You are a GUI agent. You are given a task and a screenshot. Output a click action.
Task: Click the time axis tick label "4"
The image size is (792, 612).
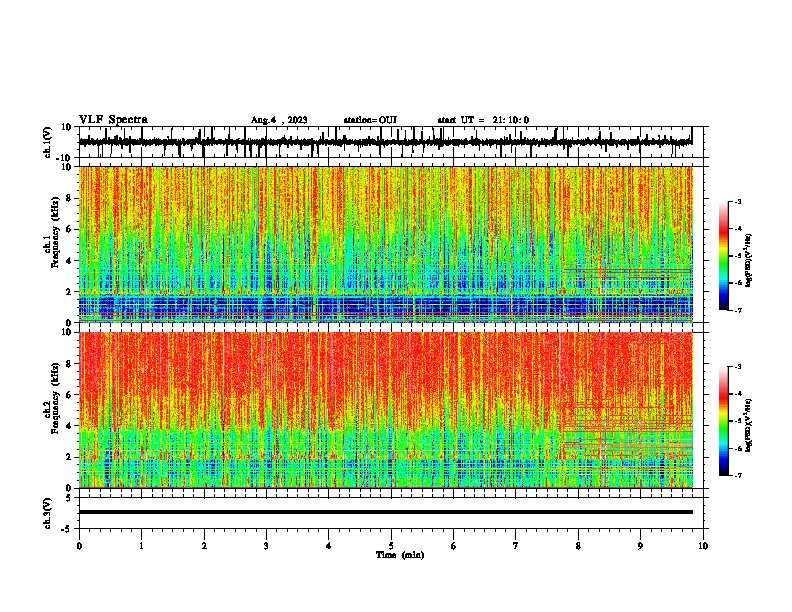click(x=329, y=546)
